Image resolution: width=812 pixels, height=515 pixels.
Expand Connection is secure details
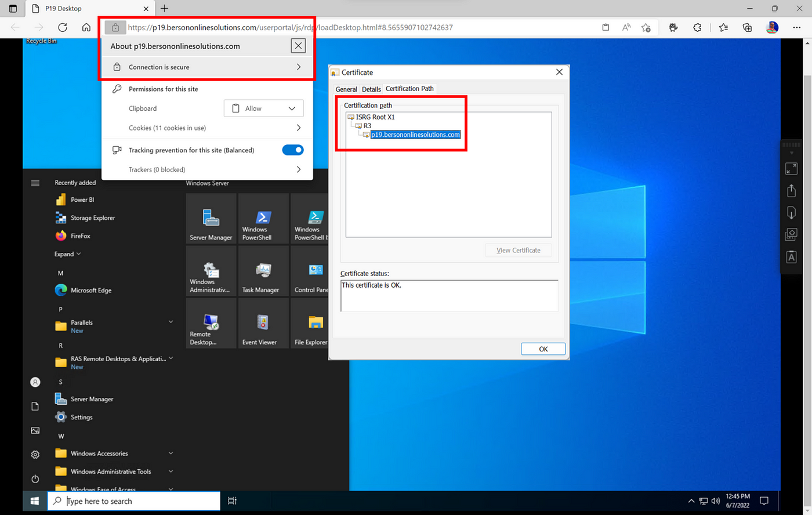(x=207, y=67)
